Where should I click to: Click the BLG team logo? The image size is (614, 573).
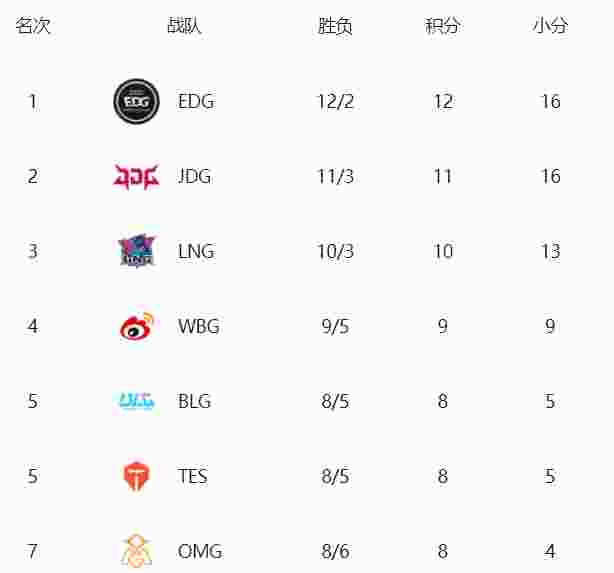(x=137, y=401)
